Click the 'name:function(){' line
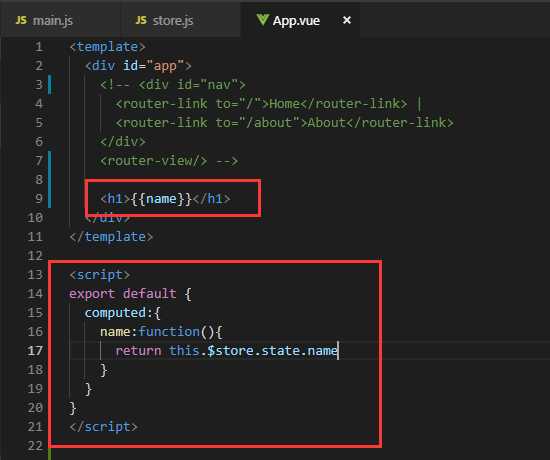This screenshot has width=550, height=460. pyautogui.click(x=161, y=332)
